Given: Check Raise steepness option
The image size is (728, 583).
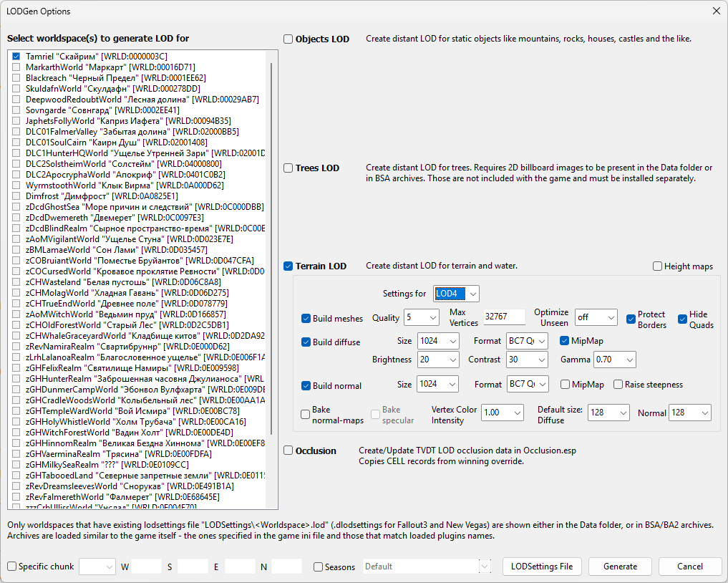Looking at the screenshot, I should click(618, 385).
